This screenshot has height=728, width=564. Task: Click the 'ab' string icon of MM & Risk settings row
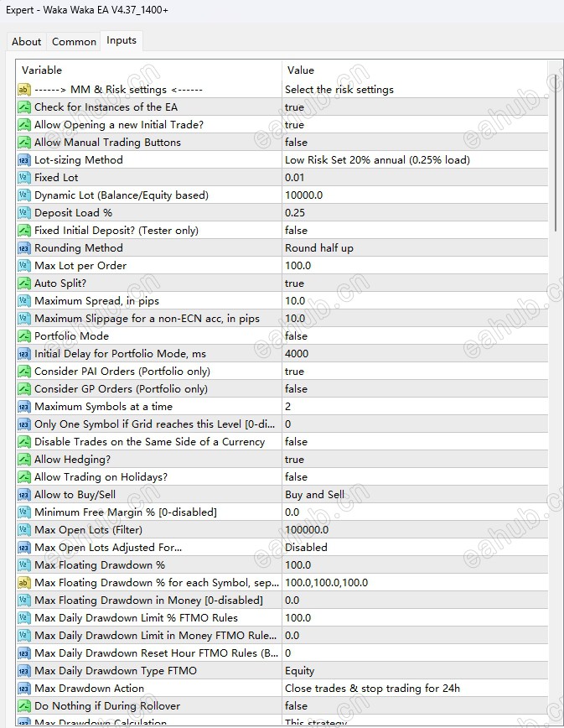click(24, 90)
